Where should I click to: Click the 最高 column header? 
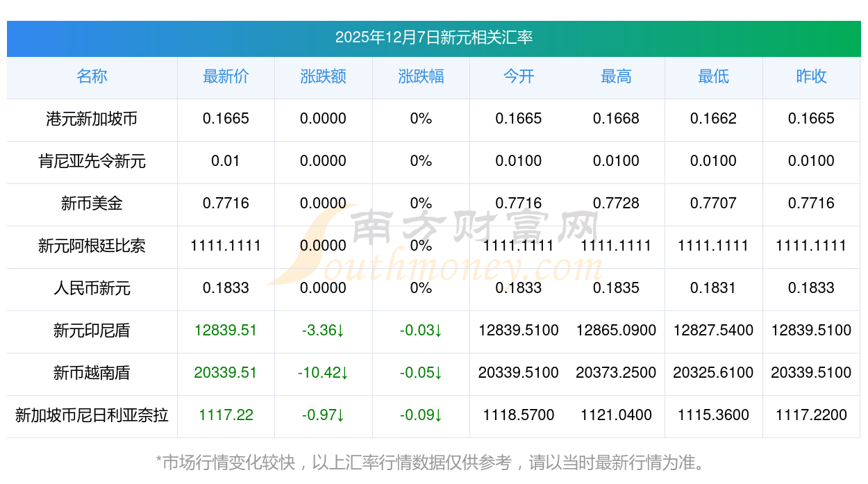(616, 76)
